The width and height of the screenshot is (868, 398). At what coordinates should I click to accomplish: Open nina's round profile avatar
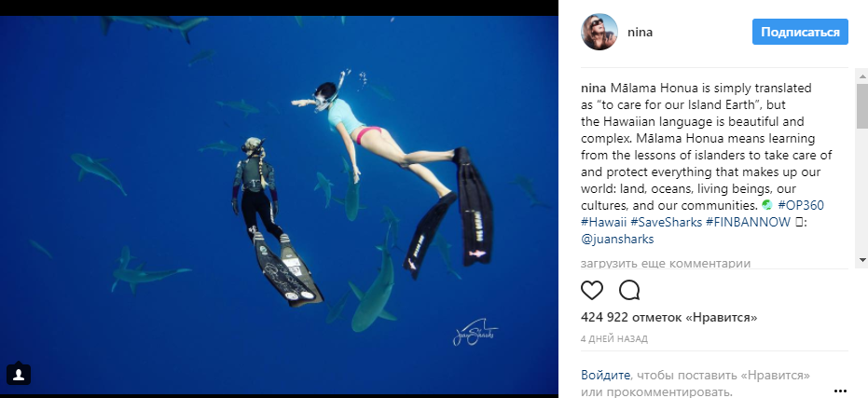[599, 32]
